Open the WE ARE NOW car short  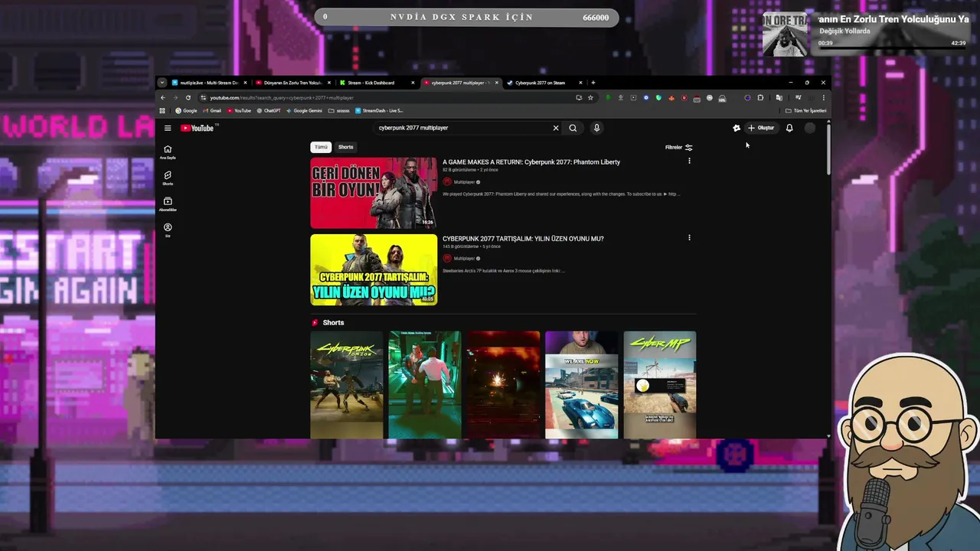click(581, 385)
